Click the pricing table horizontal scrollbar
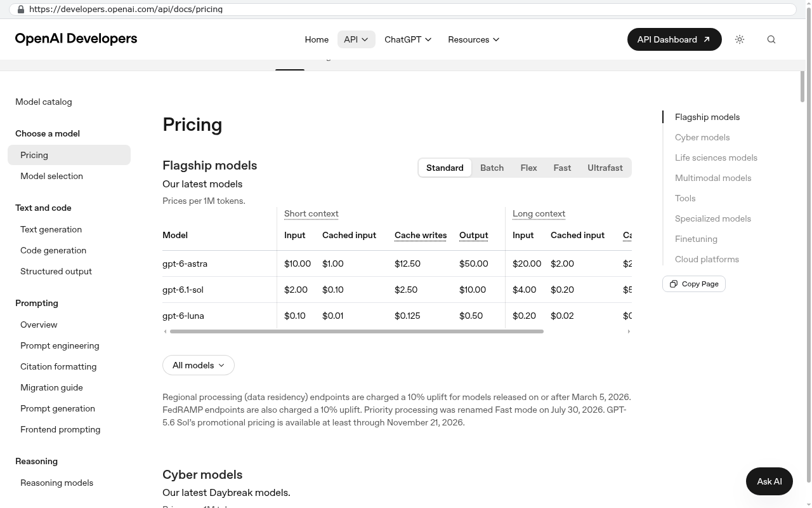This screenshot has height=508, width=812. [357, 331]
